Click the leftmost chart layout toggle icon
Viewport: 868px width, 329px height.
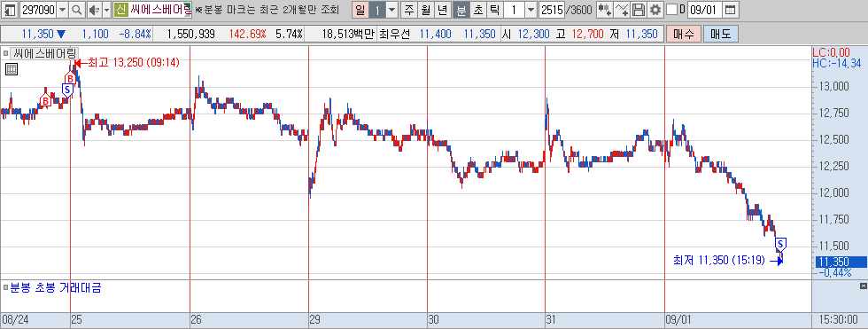(10, 10)
